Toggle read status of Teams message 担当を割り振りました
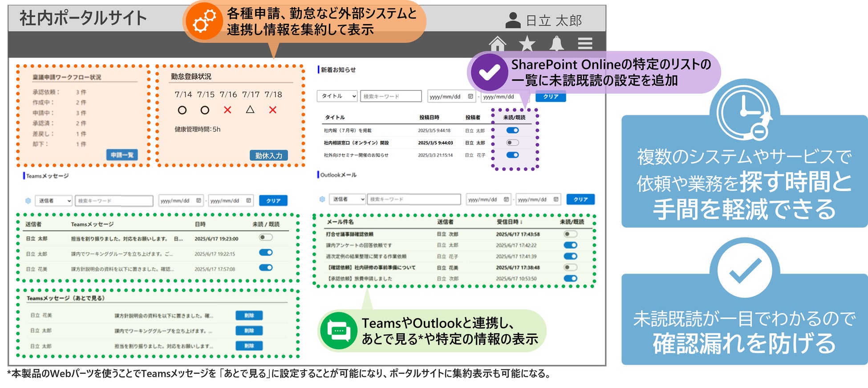Image resolution: width=868 pixels, height=388 pixels. (x=266, y=237)
